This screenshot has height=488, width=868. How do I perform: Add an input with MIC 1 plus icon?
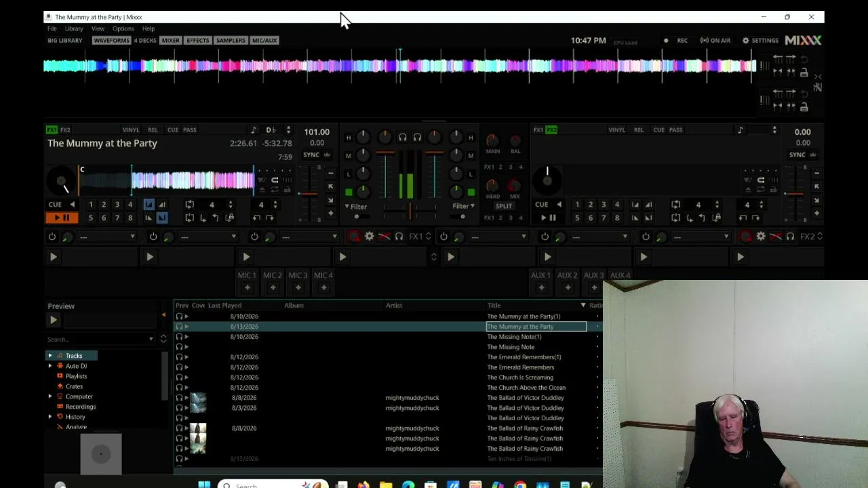point(247,288)
